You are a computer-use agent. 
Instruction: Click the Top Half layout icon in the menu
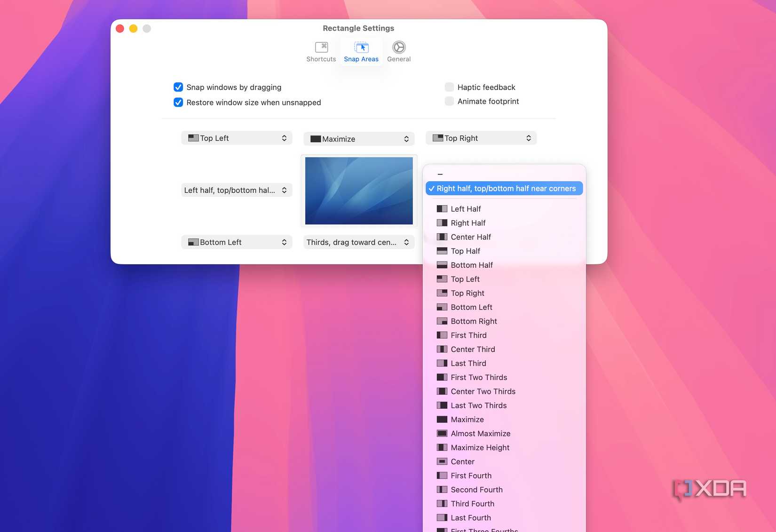coord(442,251)
